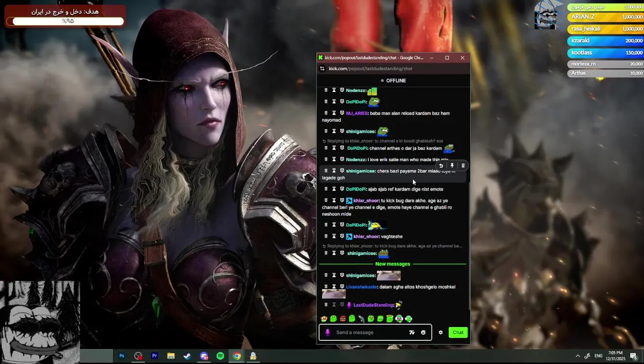Open Livanshekaste username in chat
644x364 pixels.
(362, 287)
